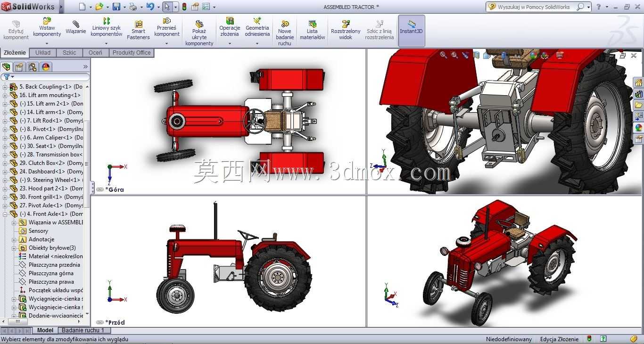Click Rozstrzelony widok tool
This screenshot has height=344, width=644.
[x=346, y=30]
